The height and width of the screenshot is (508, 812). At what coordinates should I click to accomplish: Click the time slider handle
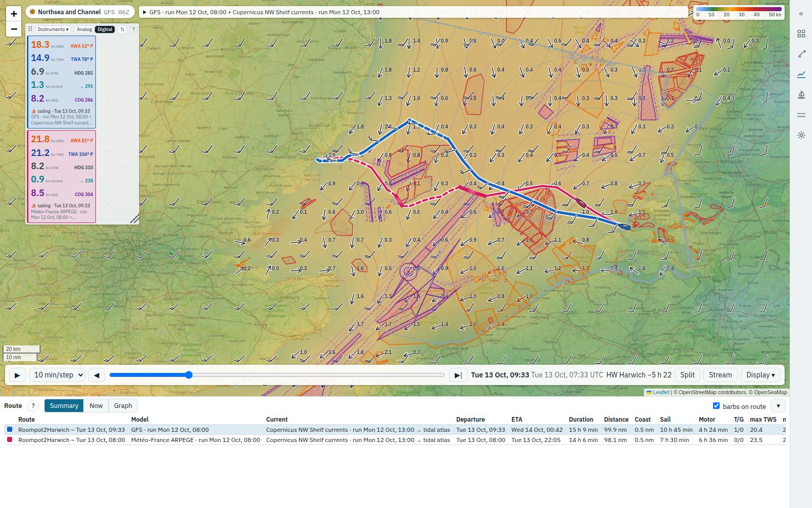pos(188,375)
